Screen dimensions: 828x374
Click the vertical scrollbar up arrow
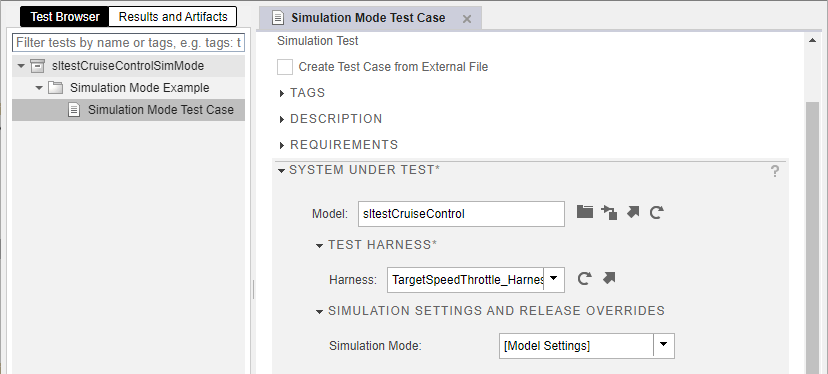(x=812, y=40)
